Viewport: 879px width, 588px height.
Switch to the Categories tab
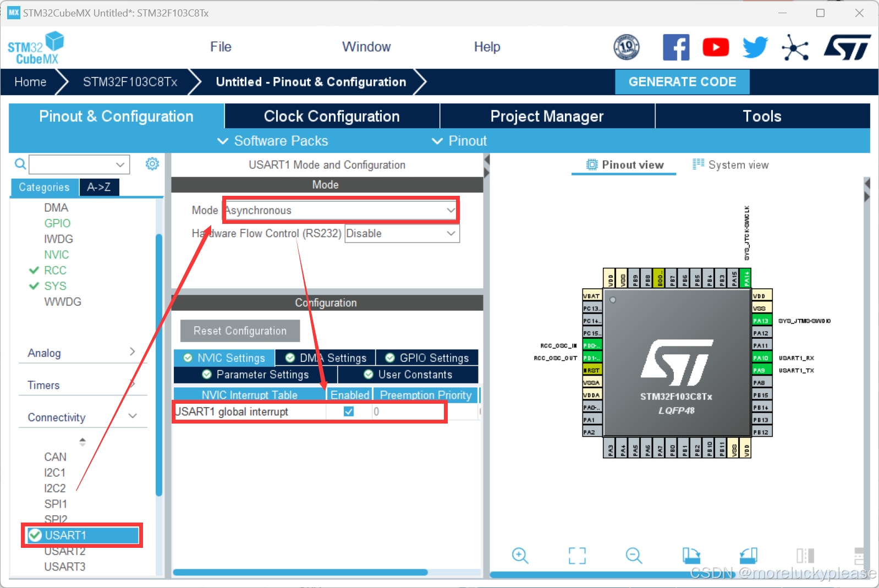[45, 187]
